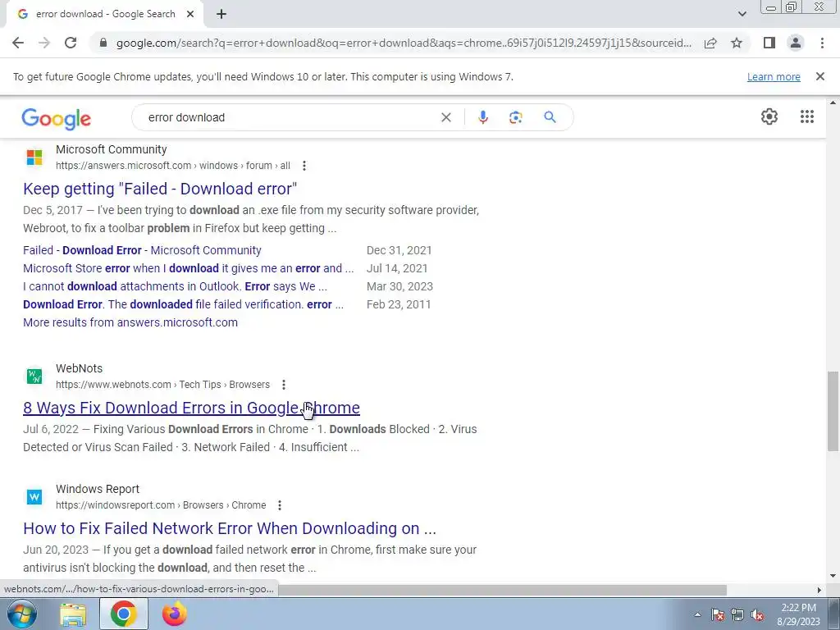
Task: Click the scroll down arrow
Action: coord(833,577)
